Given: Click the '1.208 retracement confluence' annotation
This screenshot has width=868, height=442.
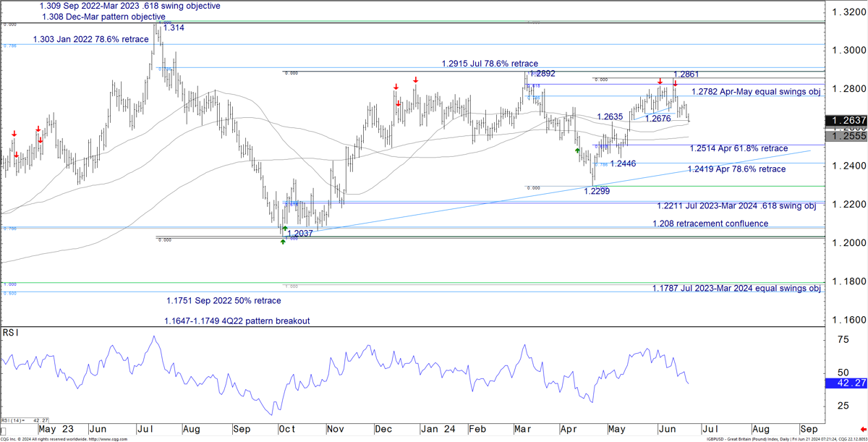Looking at the screenshot, I should click(x=710, y=224).
